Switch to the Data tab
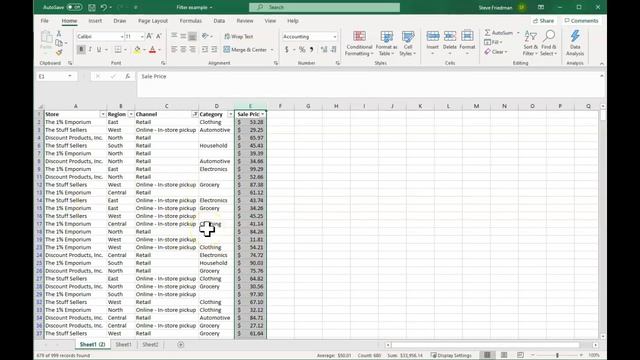This screenshot has height=360, width=640. [x=219, y=21]
